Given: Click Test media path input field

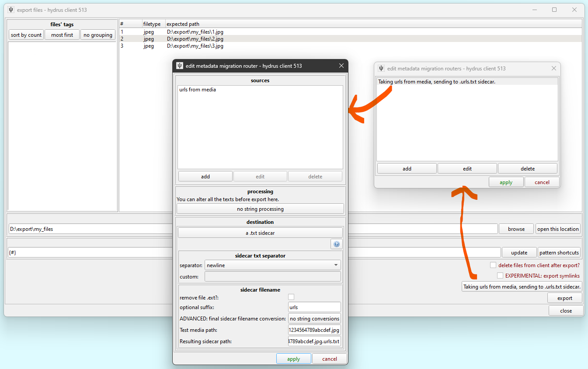Looking at the screenshot, I should click(x=314, y=330).
